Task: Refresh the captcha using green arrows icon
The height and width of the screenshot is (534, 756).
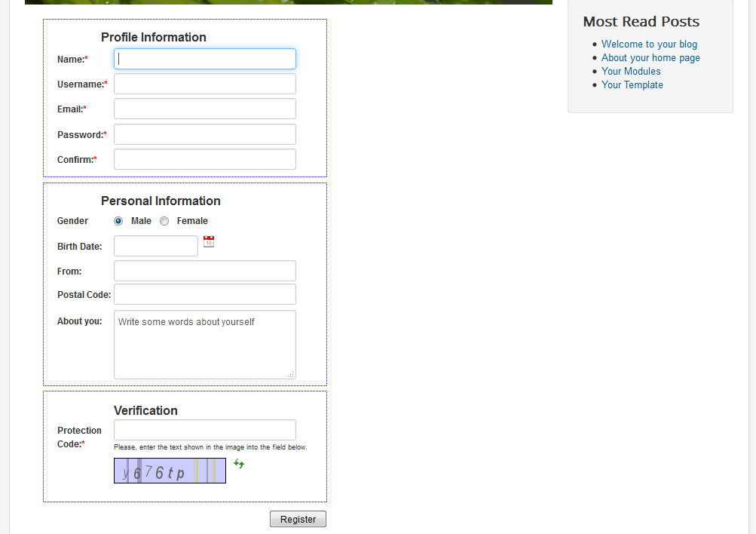Action: pos(239,464)
